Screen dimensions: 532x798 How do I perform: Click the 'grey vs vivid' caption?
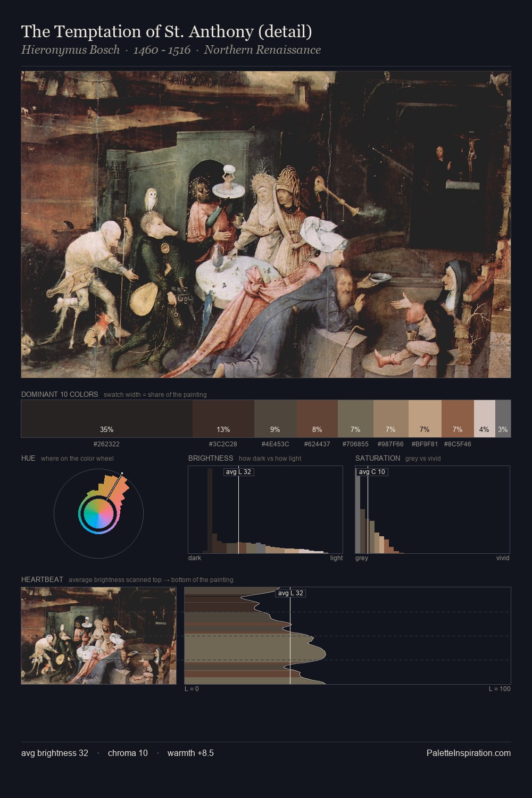click(x=423, y=459)
